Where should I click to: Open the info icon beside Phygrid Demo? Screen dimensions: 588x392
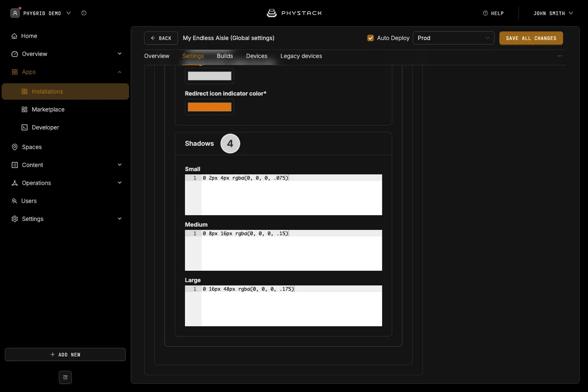click(x=84, y=13)
